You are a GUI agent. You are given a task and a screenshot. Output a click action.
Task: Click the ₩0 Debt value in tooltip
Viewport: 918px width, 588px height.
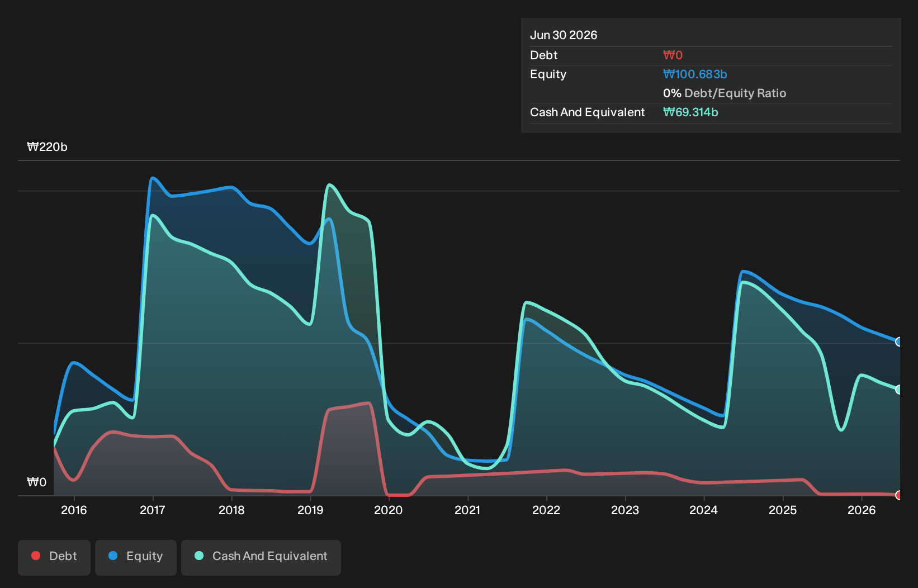pos(673,55)
